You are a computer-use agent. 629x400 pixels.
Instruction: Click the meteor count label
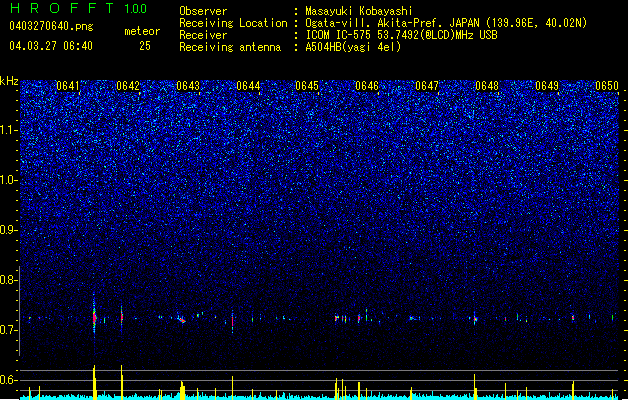coord(142,31)
